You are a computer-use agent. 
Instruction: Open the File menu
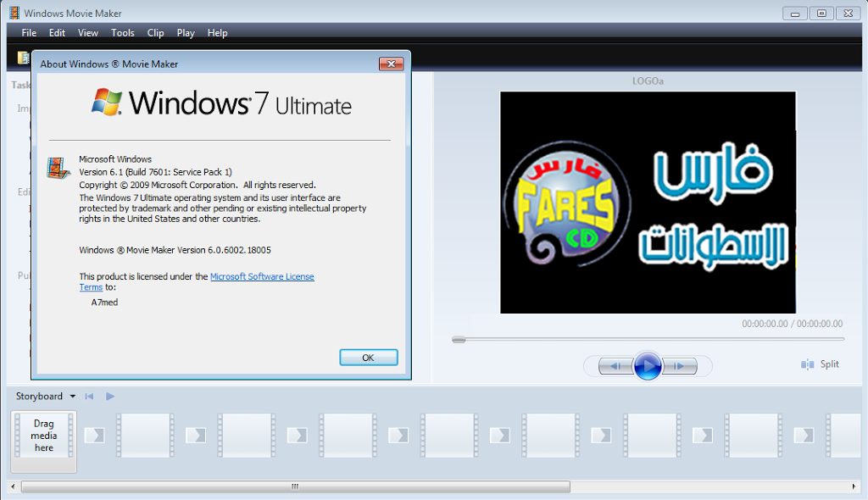(29, 33)
